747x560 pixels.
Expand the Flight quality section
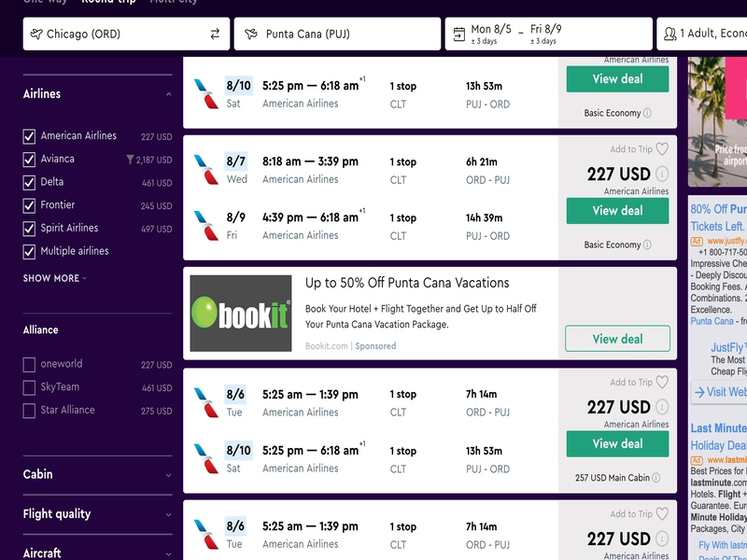click(98, 514)
